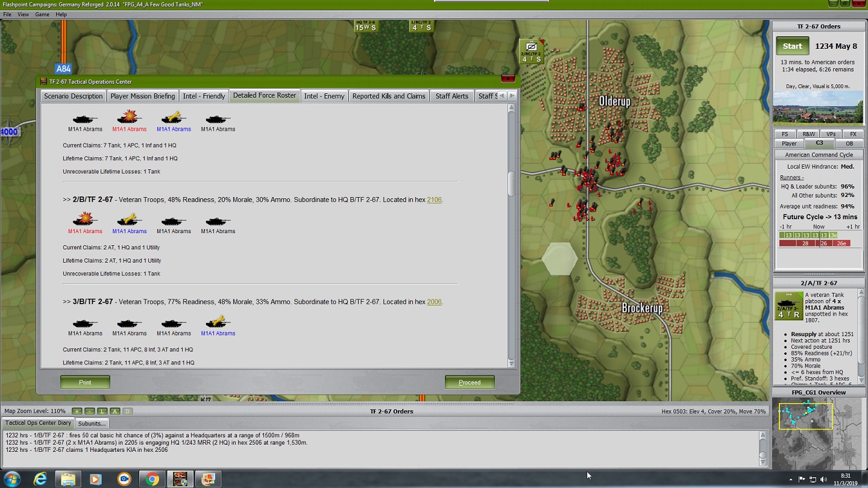Launch Windows Media Player from taskbar
Screen dimensions: 868x488
click(96, 479)
